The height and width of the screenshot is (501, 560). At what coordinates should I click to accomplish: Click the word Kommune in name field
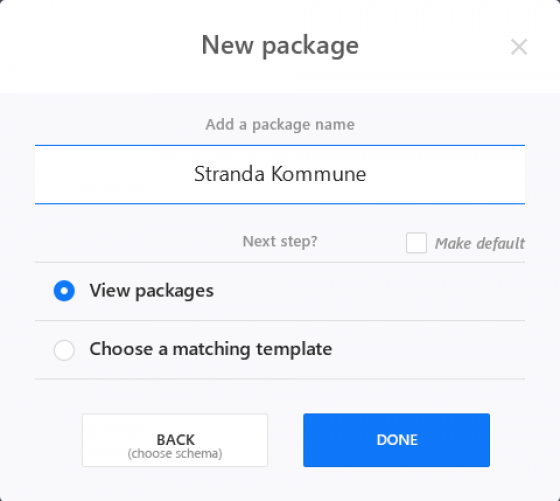[319, 174]
